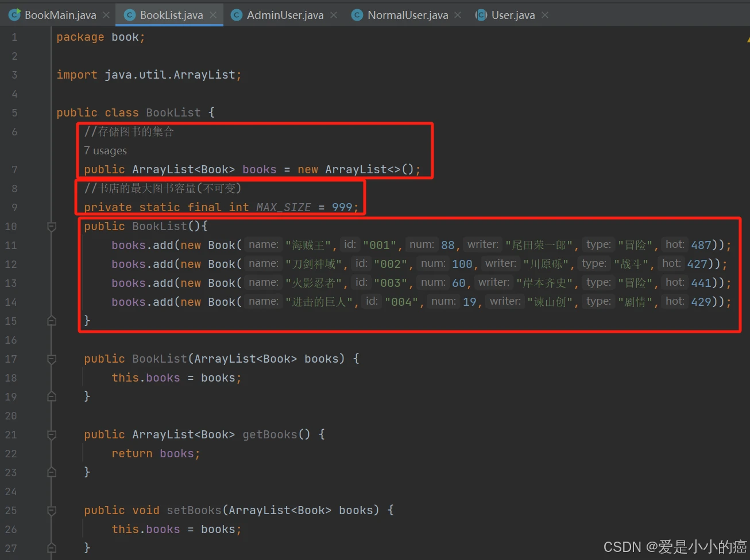Click 'java.util.ArrayList' in the import statement

(170, 75)
